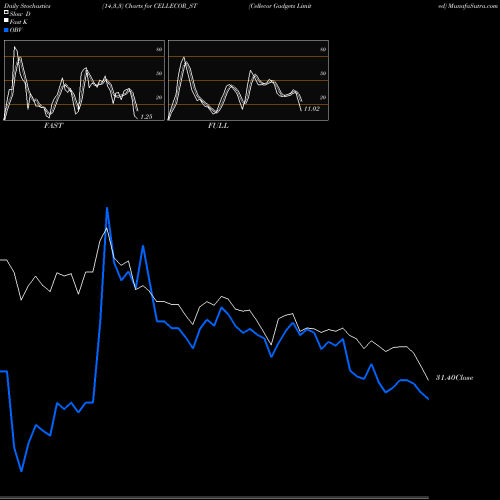Click the 11.02 value in FULL chart

pos(312,109)
